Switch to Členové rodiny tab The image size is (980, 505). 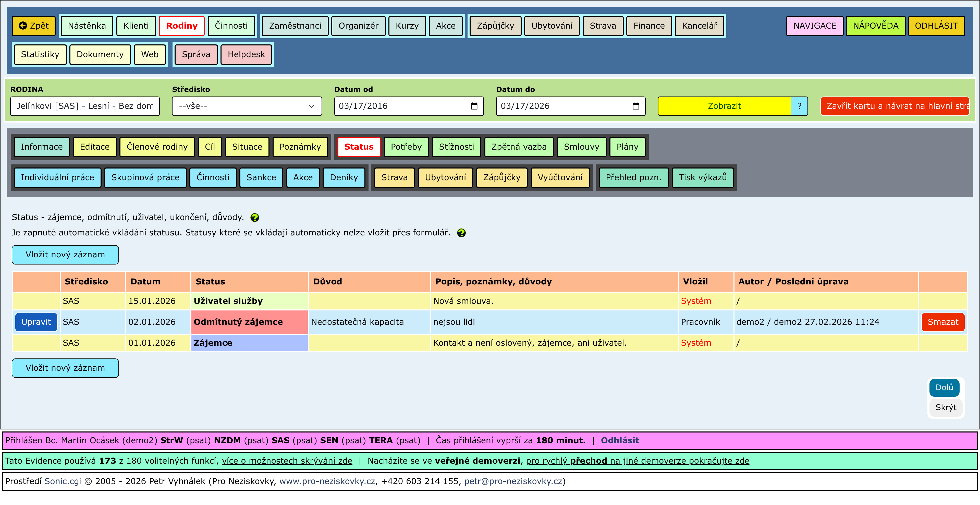(x=157, y=147)
